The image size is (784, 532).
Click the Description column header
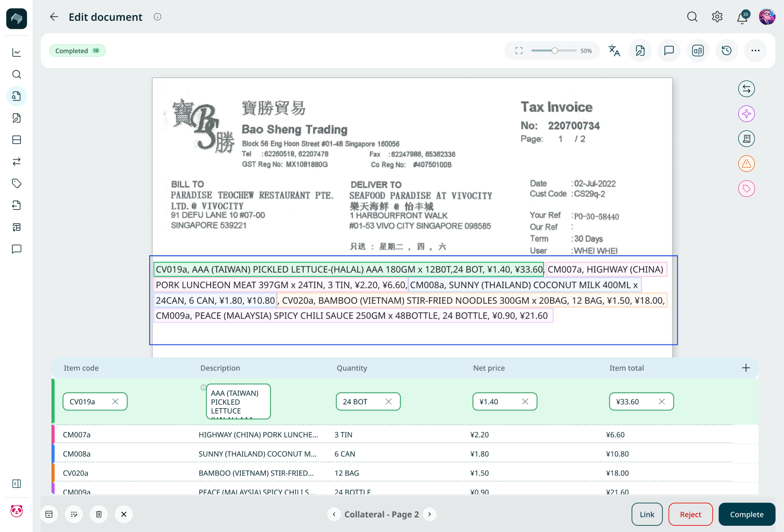click(220, 368)
